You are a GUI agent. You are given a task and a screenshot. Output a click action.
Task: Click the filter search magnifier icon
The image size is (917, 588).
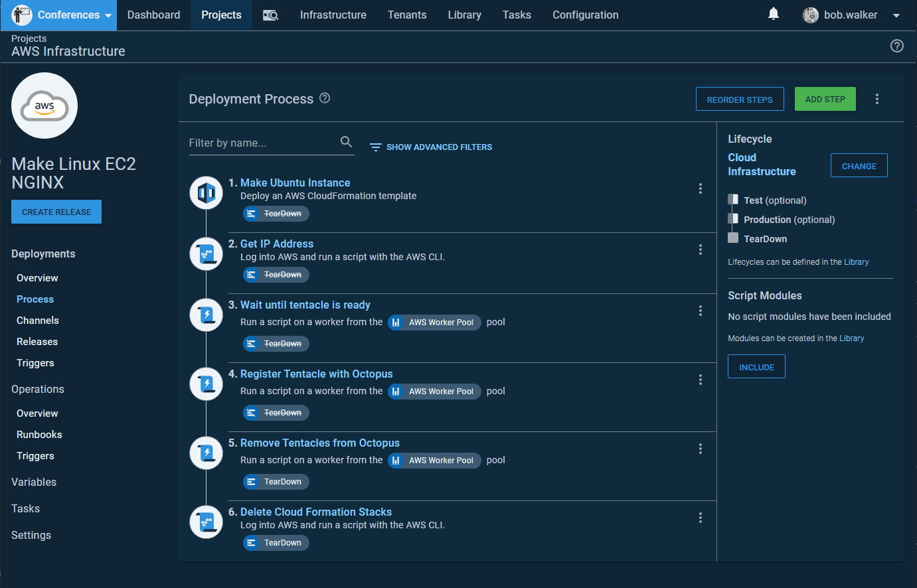346,142
